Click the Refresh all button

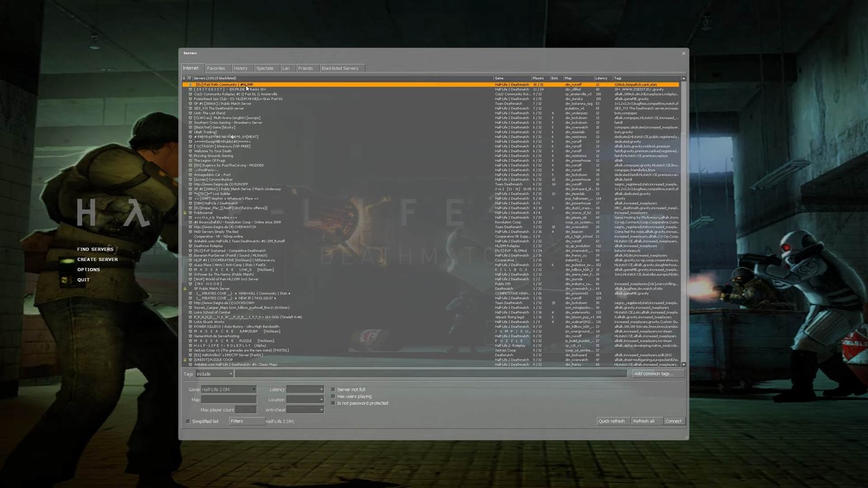tap(644, 421)
